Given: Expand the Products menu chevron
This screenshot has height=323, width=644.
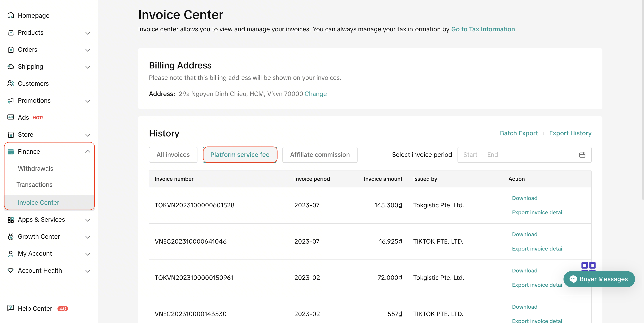Looking at the screenshot, I should pyautogui.click(x=87, y=33).
